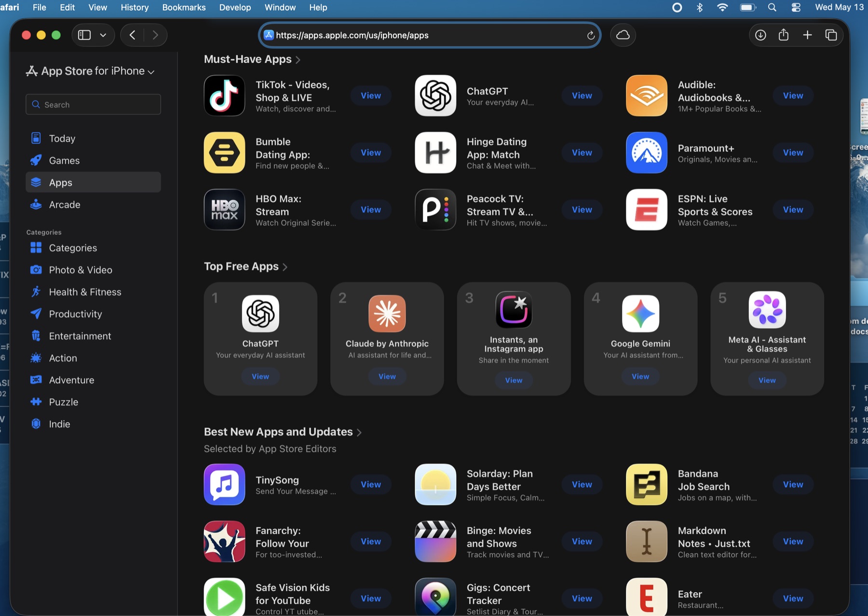Click the Paramount+ app icon
The height and width of the screenshot is (616, 868).
coord(647,152)
